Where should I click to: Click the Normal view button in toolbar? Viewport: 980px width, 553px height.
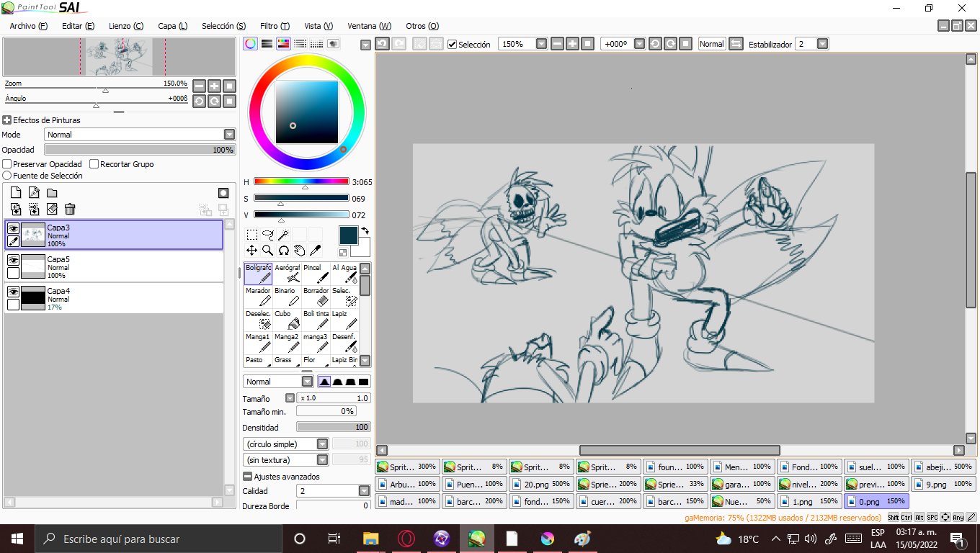click(711, 44)
